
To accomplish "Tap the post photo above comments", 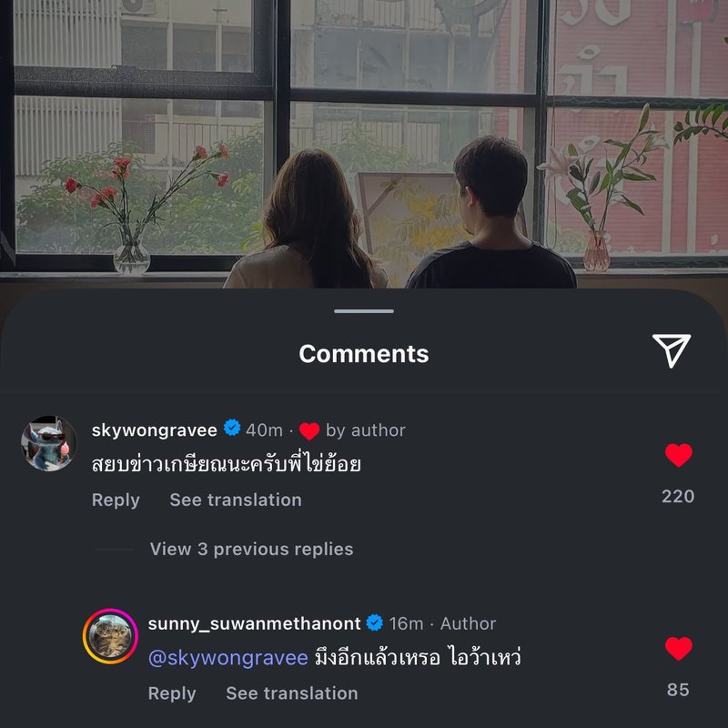I will (x=364, y=144).
